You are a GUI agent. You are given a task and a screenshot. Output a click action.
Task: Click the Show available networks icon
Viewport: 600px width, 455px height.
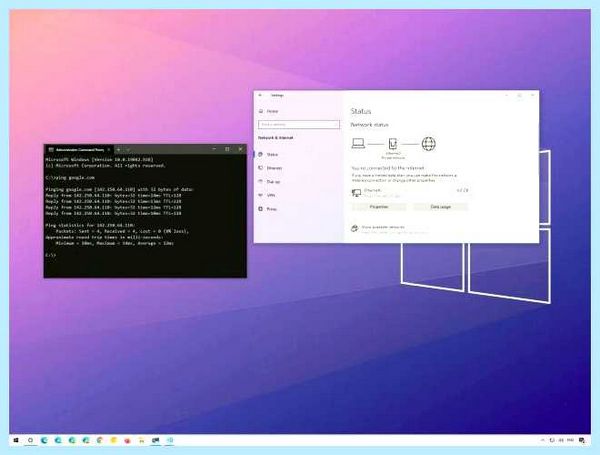355,228
